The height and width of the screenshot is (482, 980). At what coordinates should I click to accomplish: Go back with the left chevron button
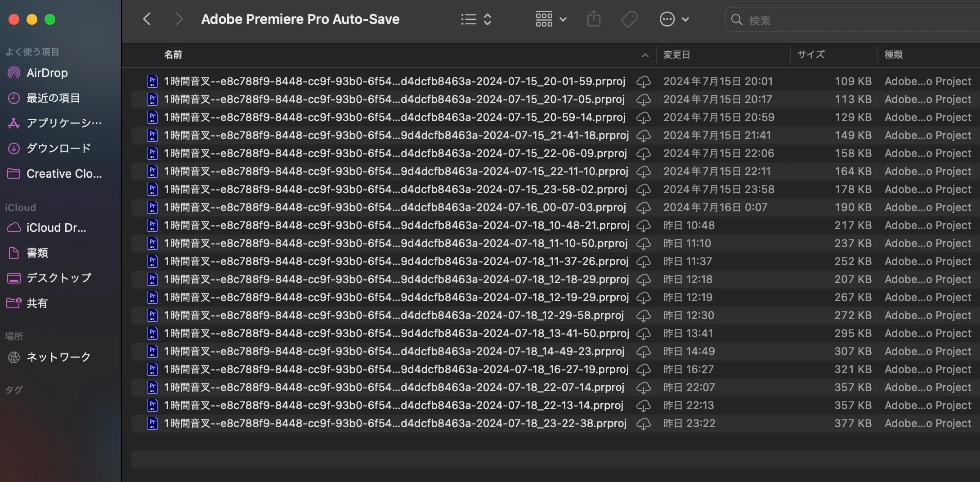coord(147,19)
